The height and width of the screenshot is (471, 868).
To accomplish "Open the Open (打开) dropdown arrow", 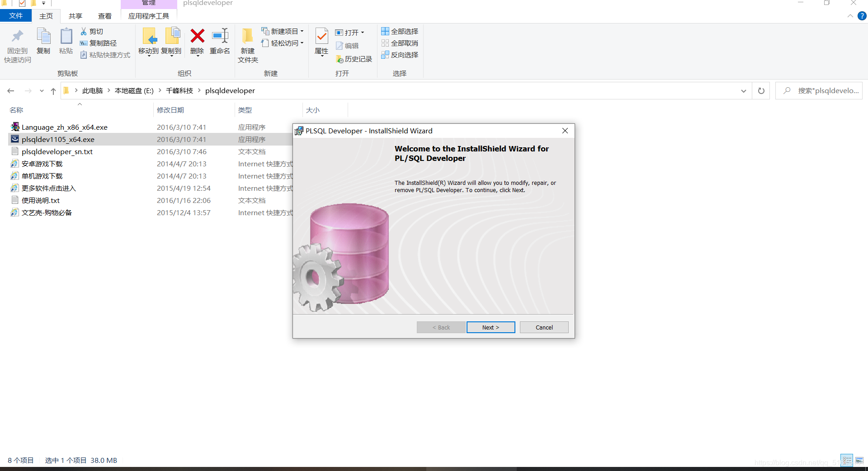I will pyautogui.click(x=363, y=33).
